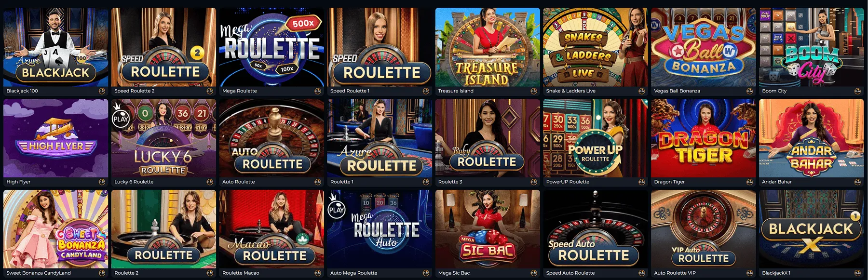This screenshot has width=868, height=280.
Task: Click the Pragmatic Play logo on Auto Mega Roulette
Action: [336, 208]
